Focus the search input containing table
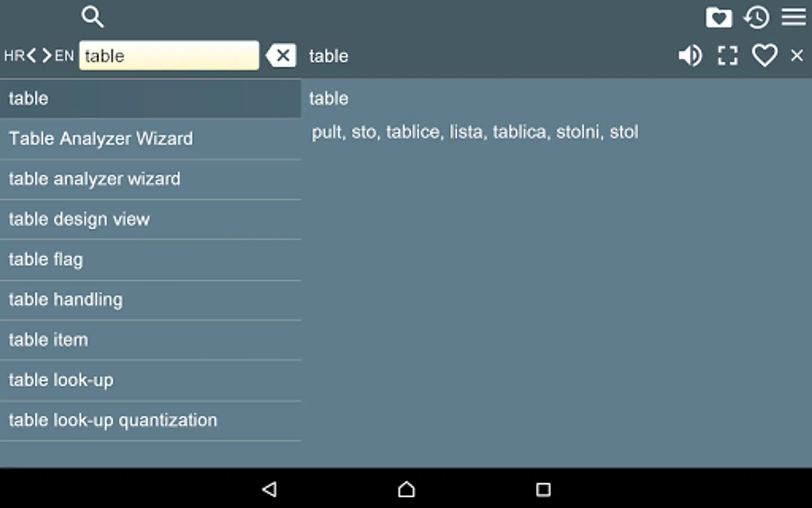 coord(169,55)
